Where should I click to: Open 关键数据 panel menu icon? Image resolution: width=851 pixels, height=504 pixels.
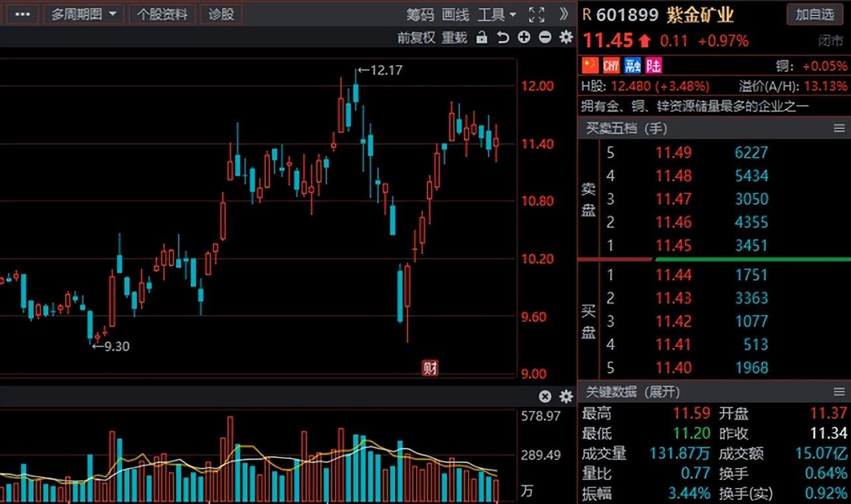click(839, 392)
